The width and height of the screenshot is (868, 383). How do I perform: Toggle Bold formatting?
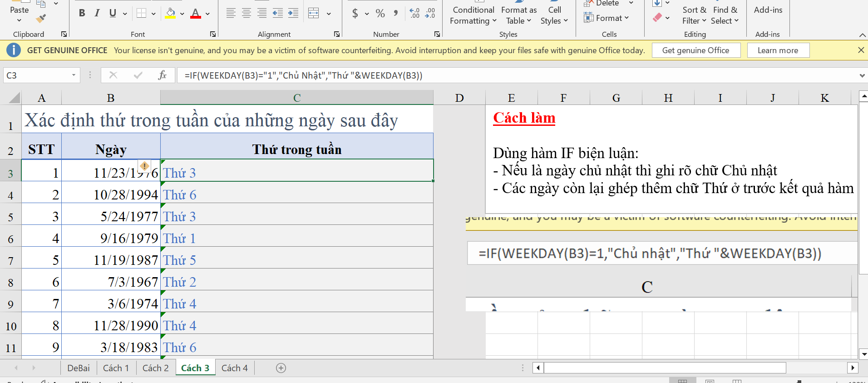pos(82,13)
